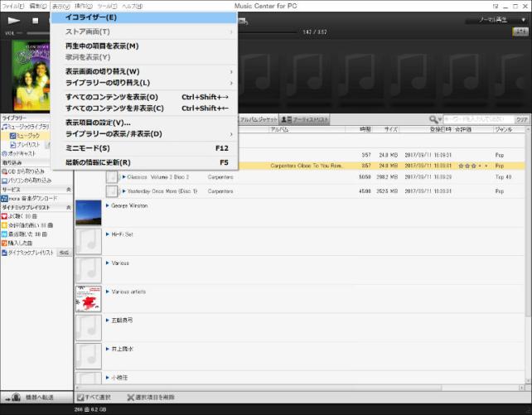Screen dimensions: 532x415
Task: Open the ツール(T) menu
Action: (107, 6)
